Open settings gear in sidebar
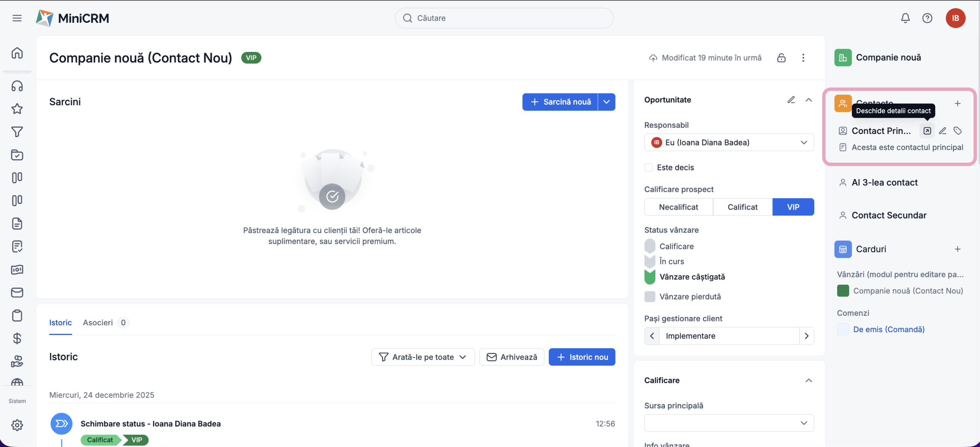This screenshot has width=980, height=447. click(17, 425)
